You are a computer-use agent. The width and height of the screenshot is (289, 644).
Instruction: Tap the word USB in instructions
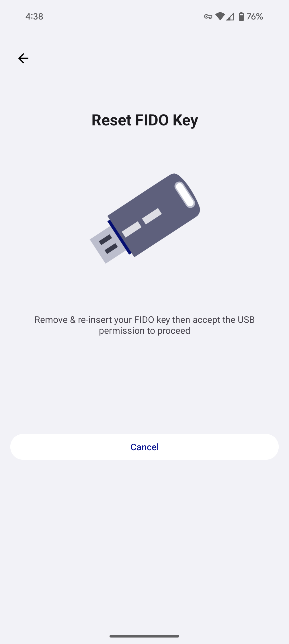tap(246, 320)
